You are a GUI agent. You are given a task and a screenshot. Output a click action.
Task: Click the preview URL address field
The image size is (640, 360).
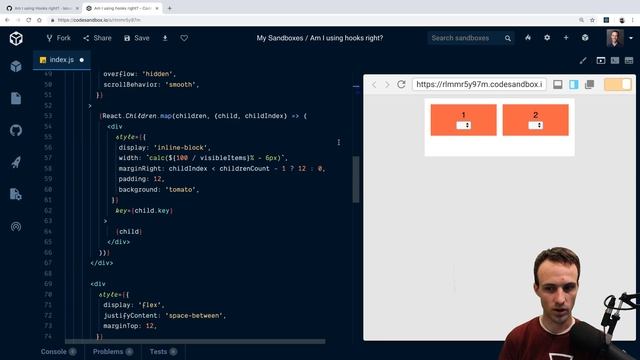point(479,84)
